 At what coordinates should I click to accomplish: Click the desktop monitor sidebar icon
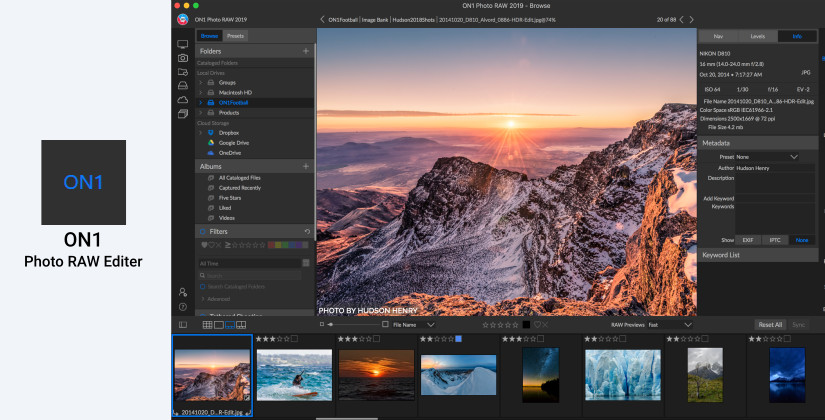183,44
